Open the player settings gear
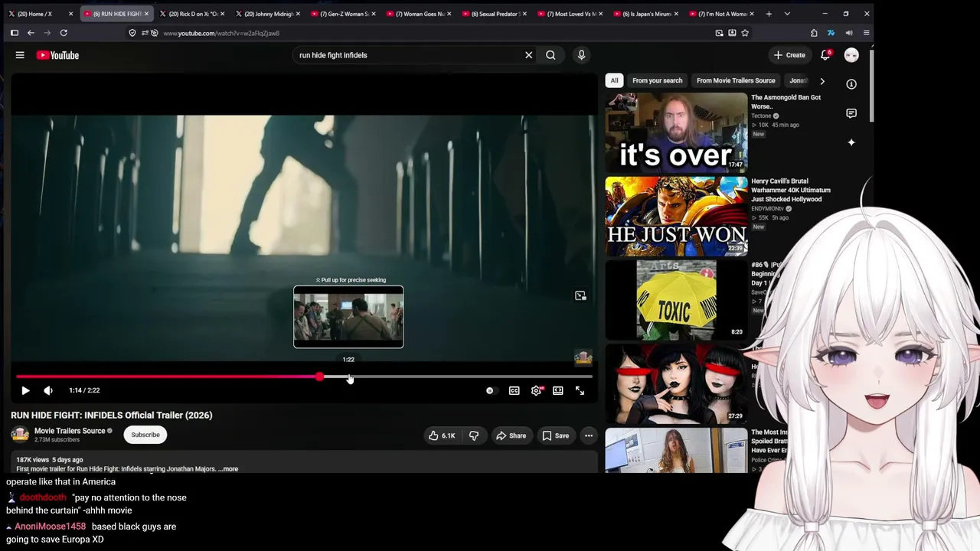The width and height of the screenshot is (980, 551). point(536,390)
